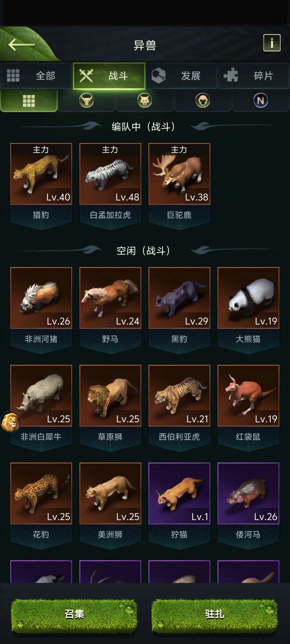This screenshot has height=644, width=290.
Task: Open the 巨驼鹿 beast card
Action: click(x=179, y=186)
